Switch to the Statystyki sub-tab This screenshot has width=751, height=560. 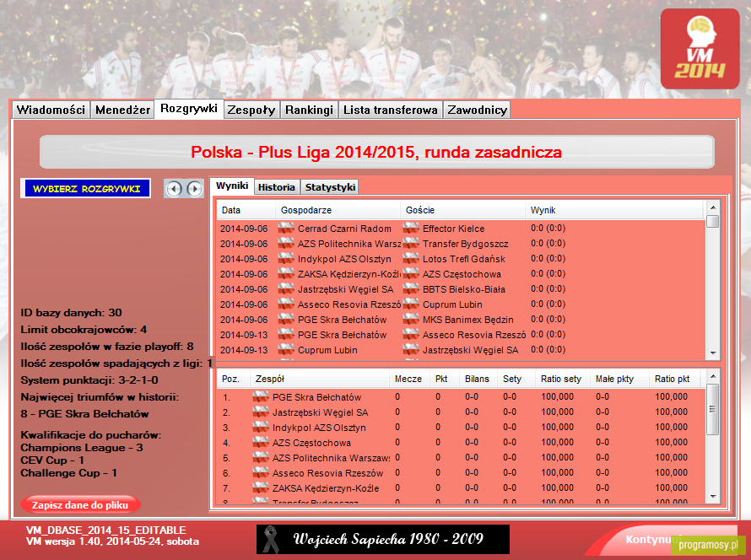pos(330,187)
